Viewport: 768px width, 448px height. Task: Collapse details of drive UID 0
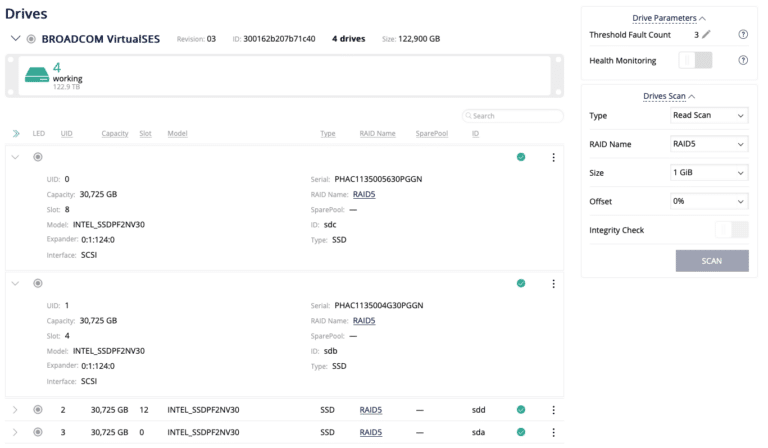(x=15, y=157)
